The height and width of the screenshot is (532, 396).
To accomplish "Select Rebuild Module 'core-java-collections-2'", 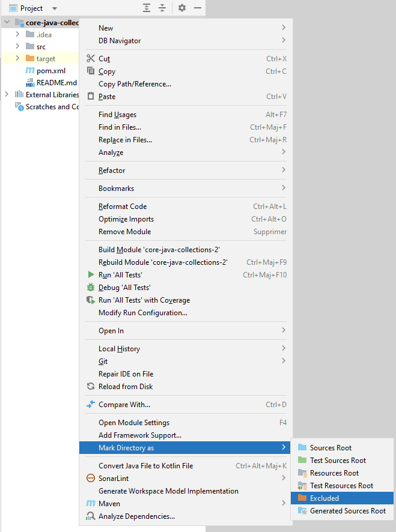I will 186,262.
